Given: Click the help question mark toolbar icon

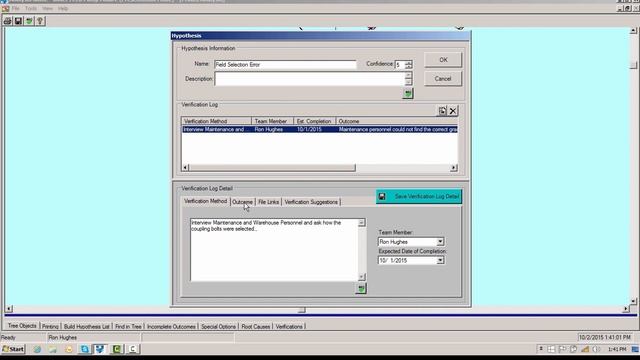Looking at the screenshot, I should 40,21.
